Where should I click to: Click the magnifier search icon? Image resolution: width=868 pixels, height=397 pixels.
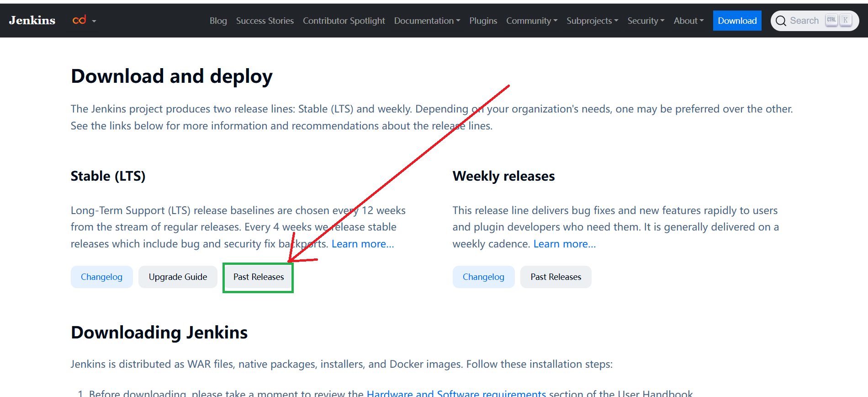781,21
